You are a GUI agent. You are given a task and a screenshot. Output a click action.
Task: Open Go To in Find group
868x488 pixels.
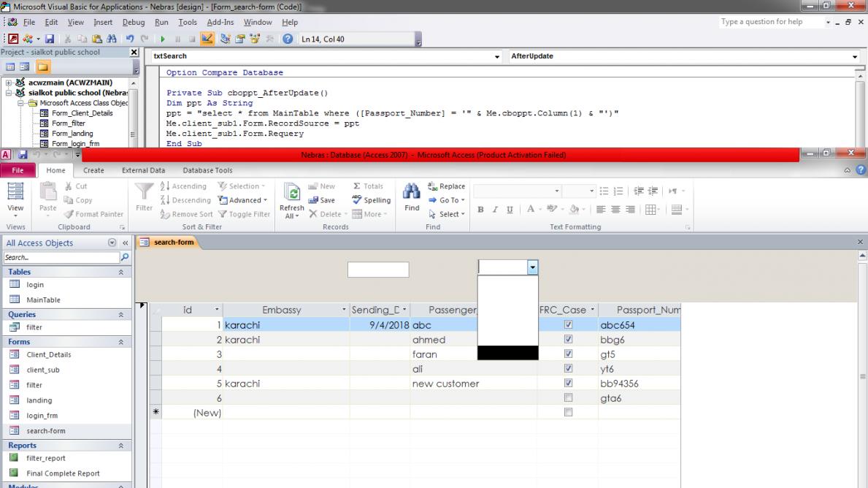pyautogui.click(x=446, y=200)
